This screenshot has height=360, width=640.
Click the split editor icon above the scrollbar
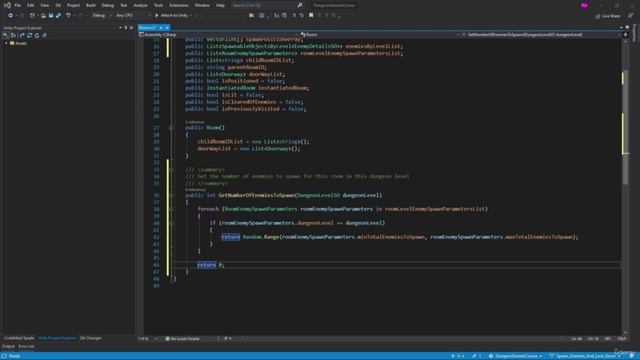[625, 35]
